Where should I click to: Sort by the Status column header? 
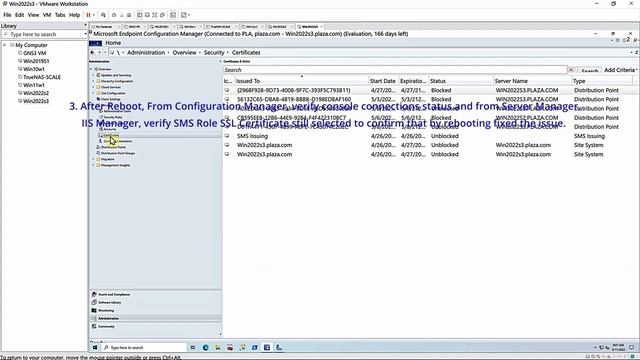coord(460,81)
